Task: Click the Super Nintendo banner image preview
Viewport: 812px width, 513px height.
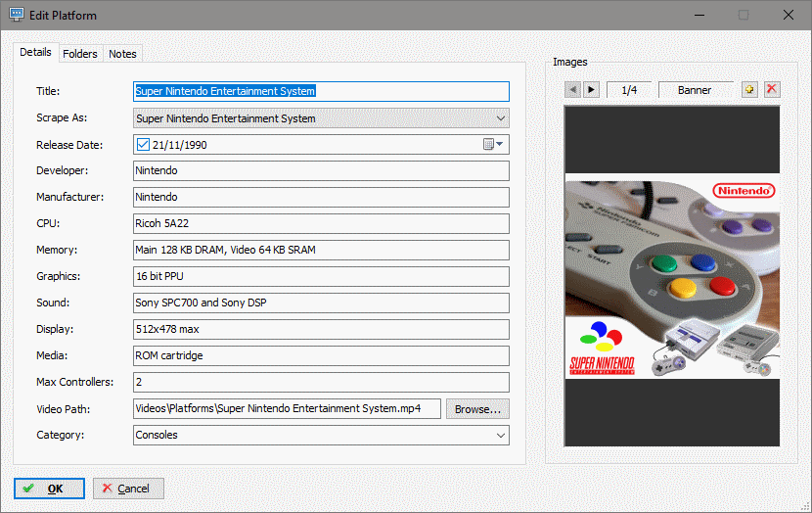Action: point(672,276)
